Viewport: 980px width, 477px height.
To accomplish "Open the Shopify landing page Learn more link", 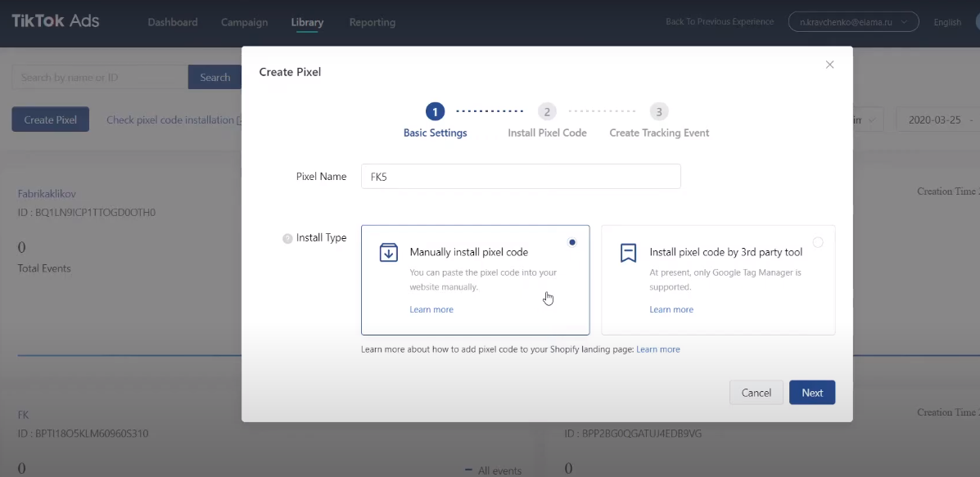I will [x=658, y=349].
